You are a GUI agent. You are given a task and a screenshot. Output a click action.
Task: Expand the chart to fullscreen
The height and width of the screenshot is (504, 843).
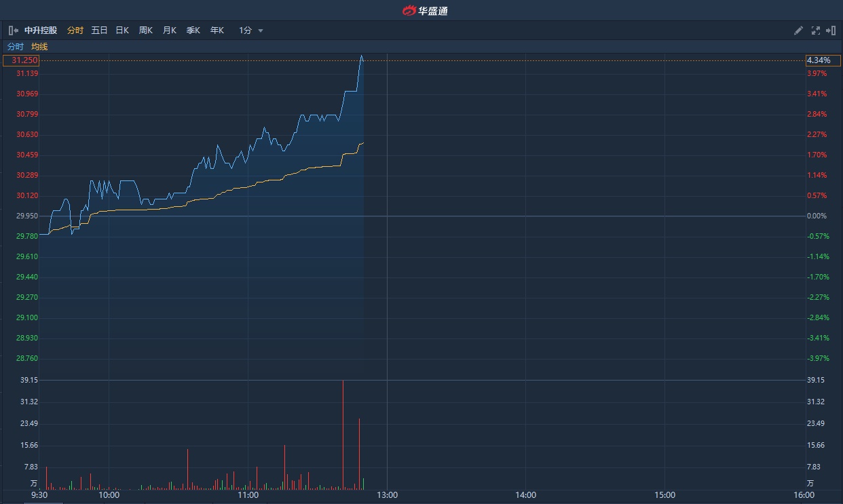click(x=816, y=31)
